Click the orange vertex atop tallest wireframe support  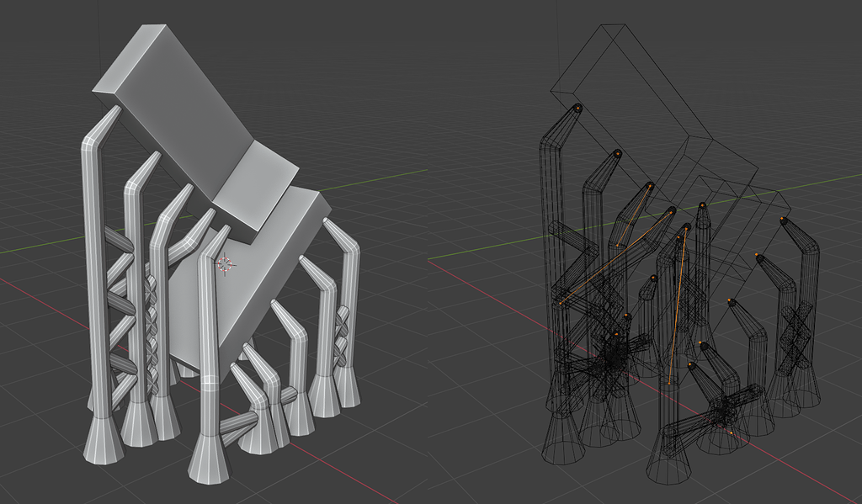577,109
